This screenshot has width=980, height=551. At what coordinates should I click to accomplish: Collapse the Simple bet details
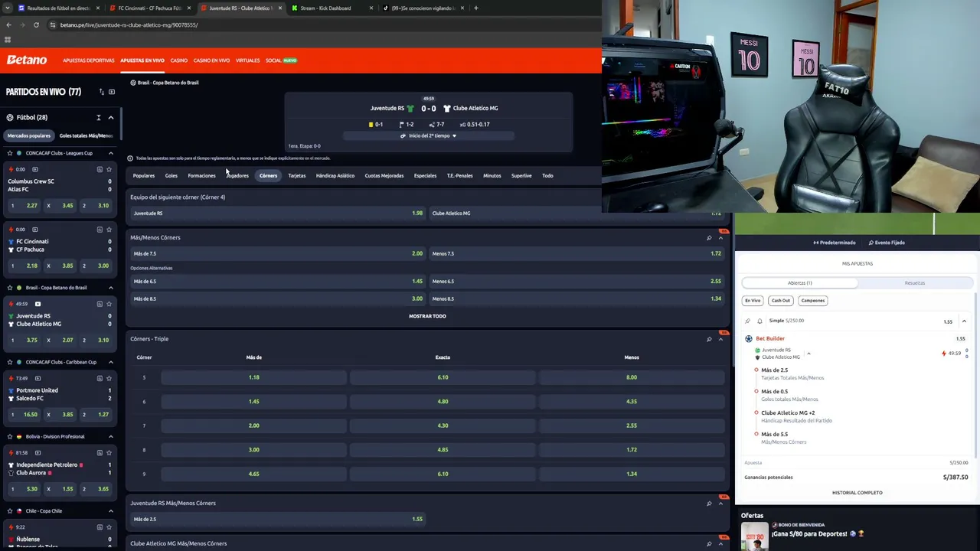click(x=964, y=321)
